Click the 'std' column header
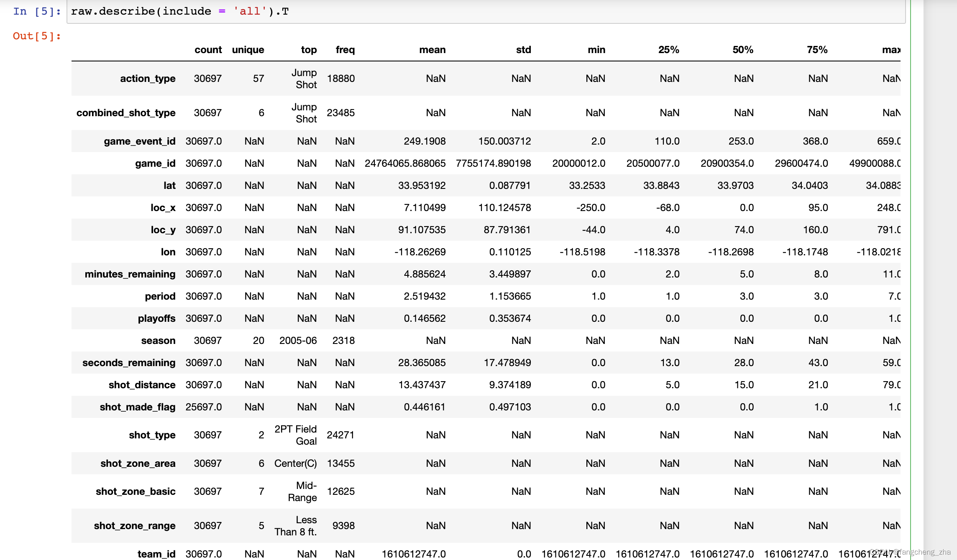The width and height of the screenshot is (957, 560). (523, 50)
